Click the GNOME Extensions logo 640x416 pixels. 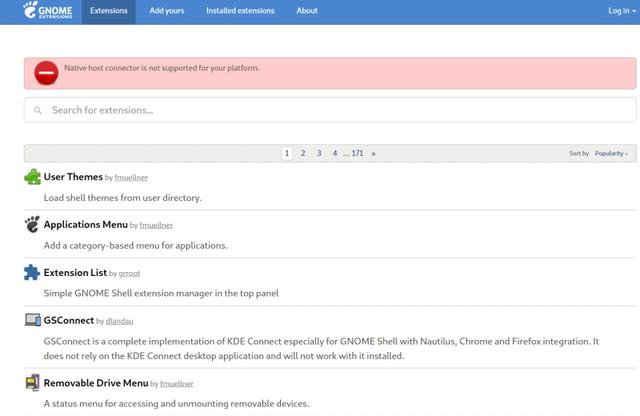48,10
